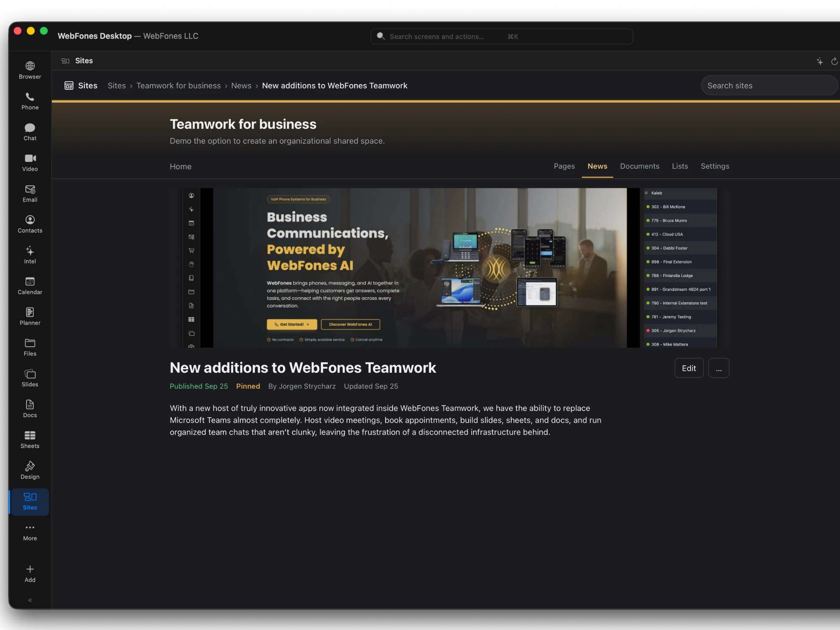Go to site Home link
The height and width of the screenshot is (630, 840).
point(181,167)
